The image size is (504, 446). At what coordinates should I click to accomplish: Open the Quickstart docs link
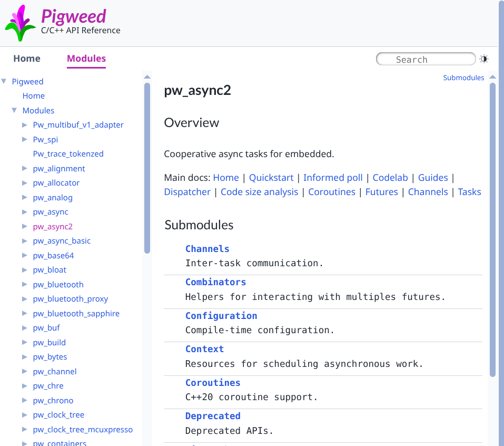coord(271,178)
